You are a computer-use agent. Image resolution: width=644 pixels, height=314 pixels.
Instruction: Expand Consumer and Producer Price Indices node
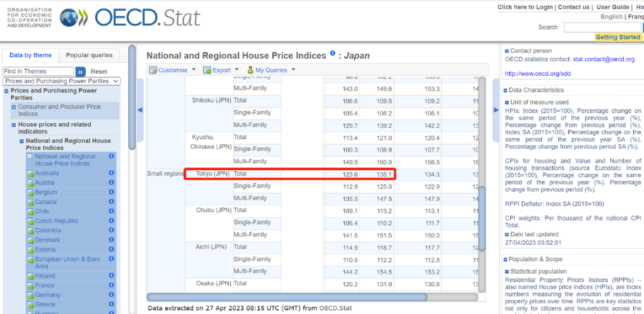[13, 107]
